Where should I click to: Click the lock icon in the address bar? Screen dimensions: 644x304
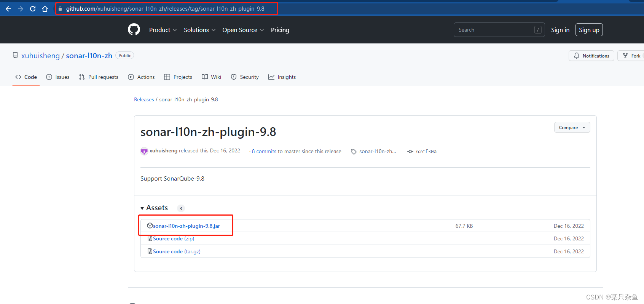pyautogui.click(x=60, y=8)
